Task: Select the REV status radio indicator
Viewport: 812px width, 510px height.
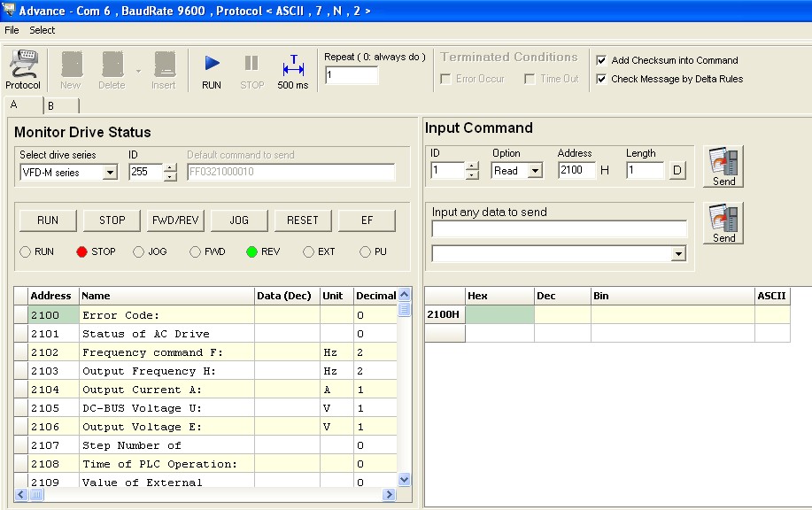Action: (x=251, y=252)
